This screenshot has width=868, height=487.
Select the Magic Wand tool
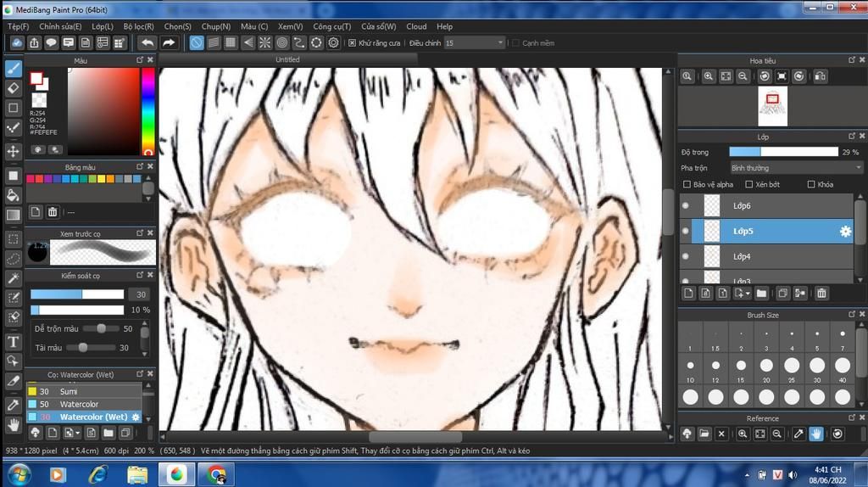pyautogui.click(x=14, y=278)
